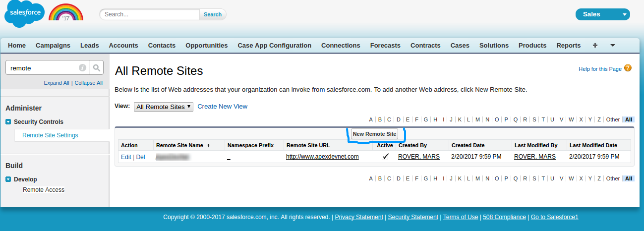Screen dimensions: 644x231
Task: Open the Sales app menu dropdown
Action: [602, 14]
